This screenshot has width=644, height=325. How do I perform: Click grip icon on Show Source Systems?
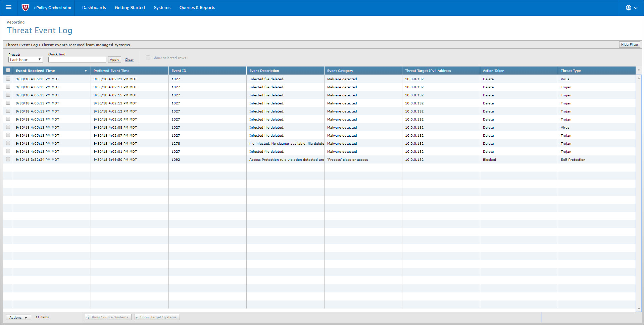click(88, 317)
